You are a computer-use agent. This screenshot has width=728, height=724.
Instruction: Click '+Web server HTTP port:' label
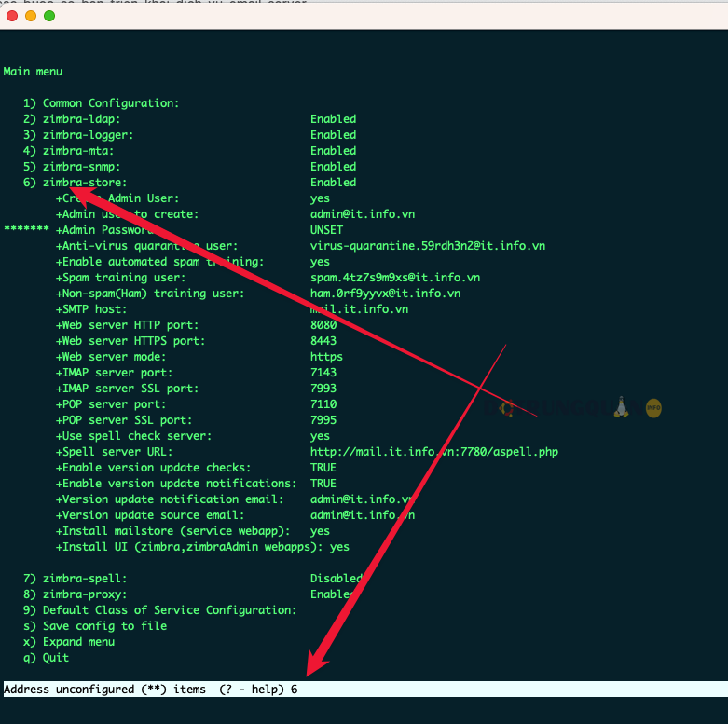click(x=127, y=325)
